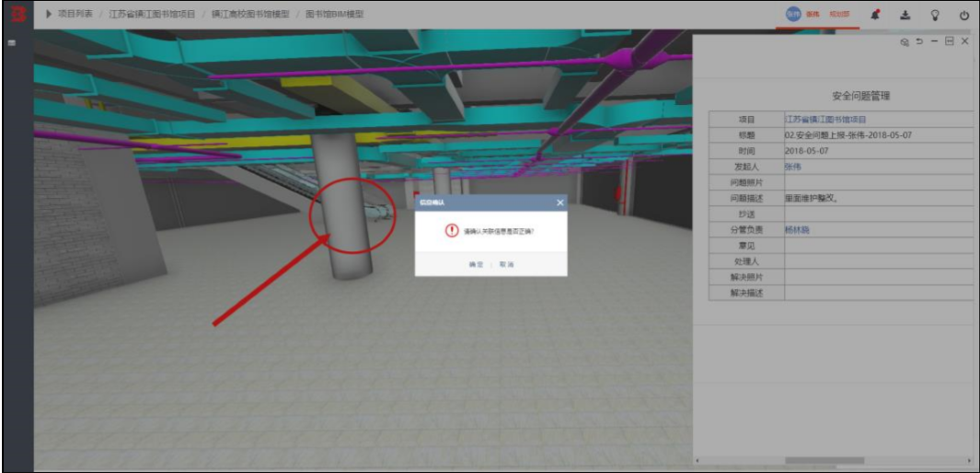Click the 问题描述 value cell
Screen dimensions: 980x473
coord(879,198)
